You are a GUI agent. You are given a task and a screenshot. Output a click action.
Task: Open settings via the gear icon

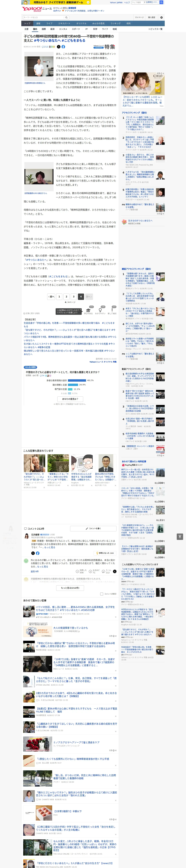(161, 17)
